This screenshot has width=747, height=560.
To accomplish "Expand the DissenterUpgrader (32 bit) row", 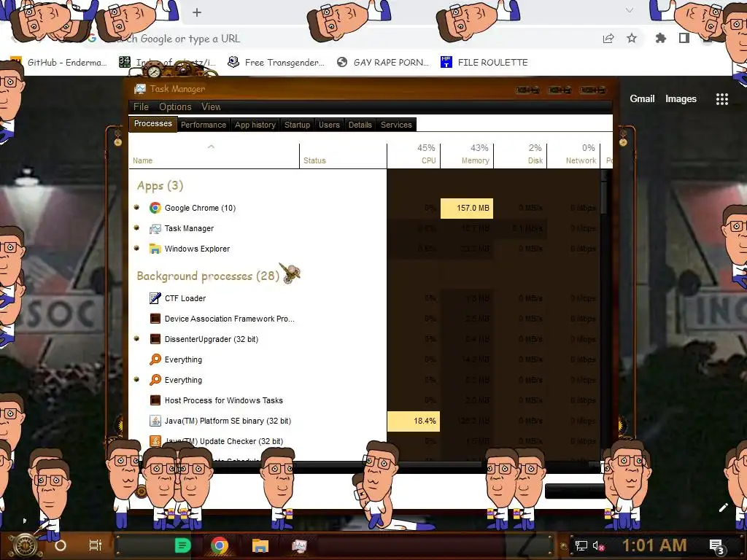I will 136,338.
